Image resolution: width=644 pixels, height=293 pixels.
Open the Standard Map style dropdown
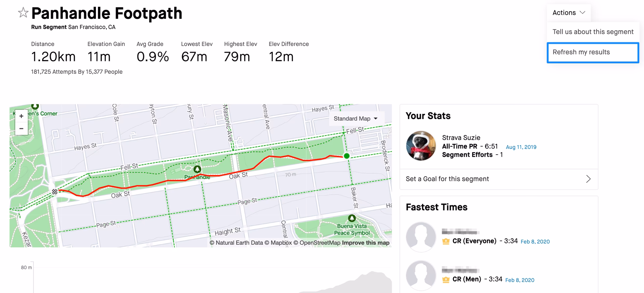[x=356, y=118]
